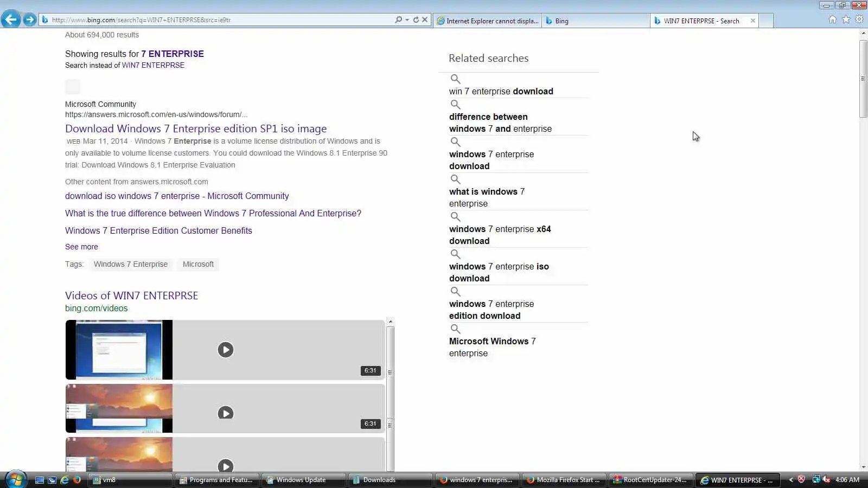
Task: Switch to Windows Update taskbar window
Action: pos(304,480)
